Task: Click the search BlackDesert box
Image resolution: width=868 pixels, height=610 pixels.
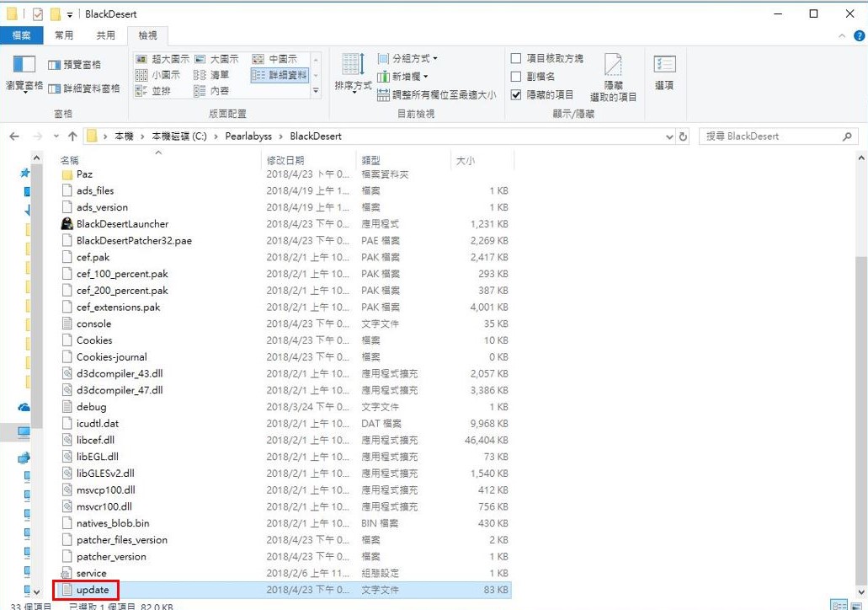Action: (x=778, y=136)
